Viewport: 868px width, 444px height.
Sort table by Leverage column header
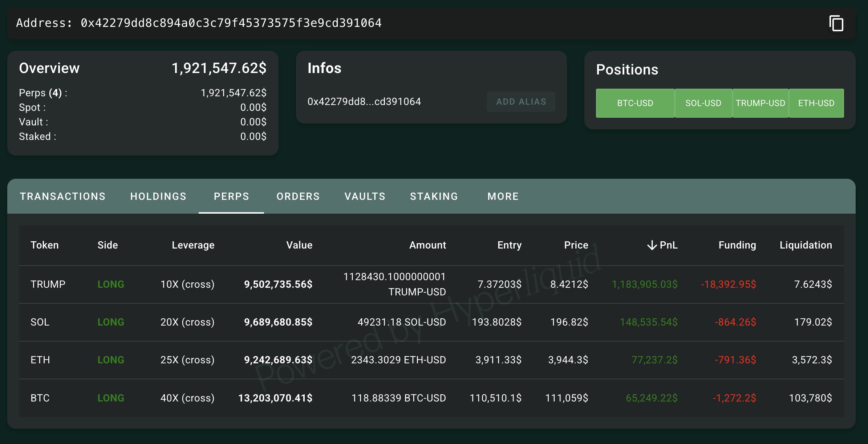(193, 245)
